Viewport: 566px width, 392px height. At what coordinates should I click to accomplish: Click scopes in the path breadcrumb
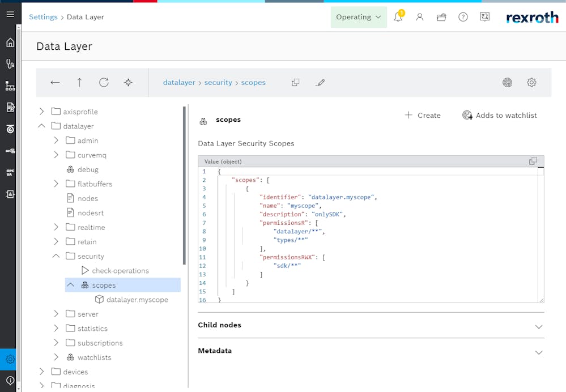[253, 82]
